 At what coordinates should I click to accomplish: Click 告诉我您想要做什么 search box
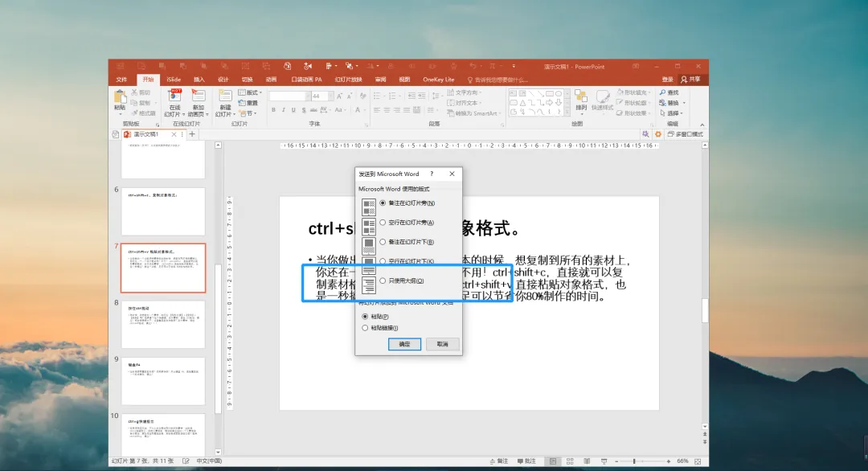click(497, 80)
